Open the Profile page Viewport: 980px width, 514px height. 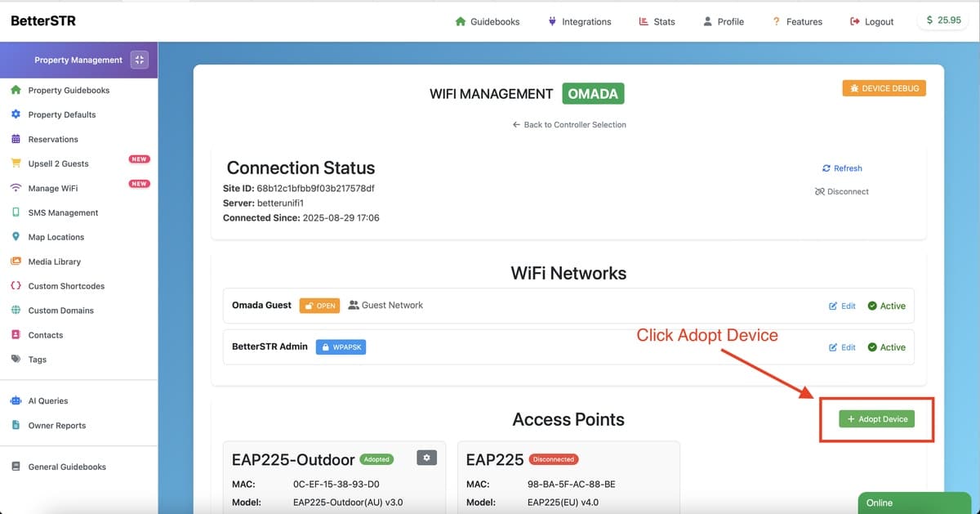[724, 21]
